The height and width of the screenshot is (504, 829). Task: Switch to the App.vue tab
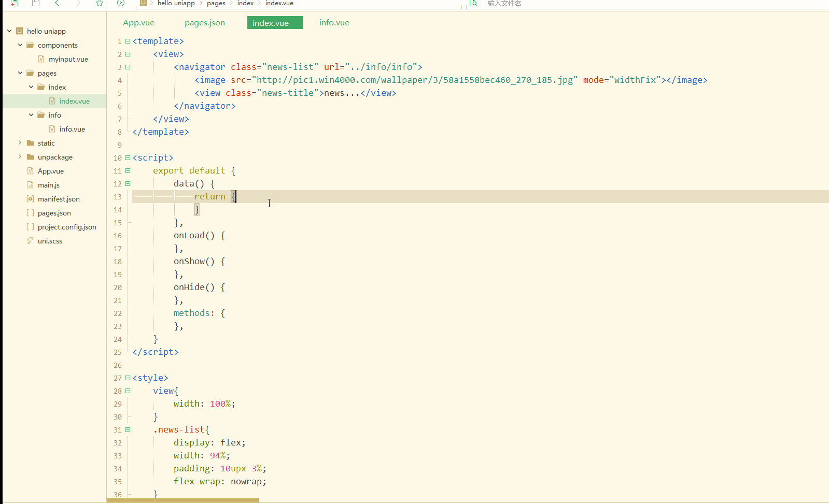(138, 23)
